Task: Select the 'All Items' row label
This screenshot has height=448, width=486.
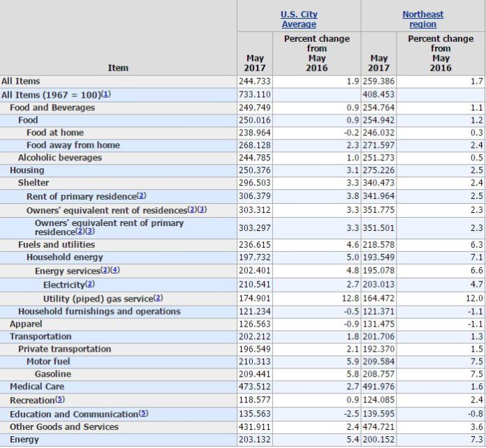Action: tap(20, 81)
